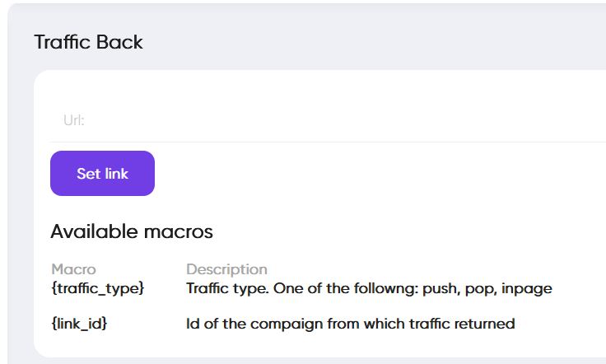Viewport: 606px width, 364px height.
Task: Click the phrase One of the in description
Action: (x=310, y=288)
